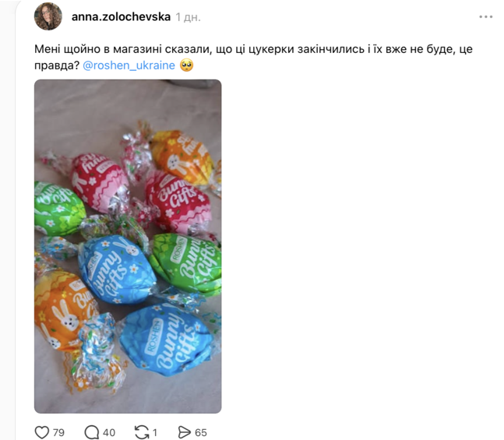Screen dimensions: 504x440
Task: Follow the @roshen_ukraine mention link
Action: [x=129, y=65]
